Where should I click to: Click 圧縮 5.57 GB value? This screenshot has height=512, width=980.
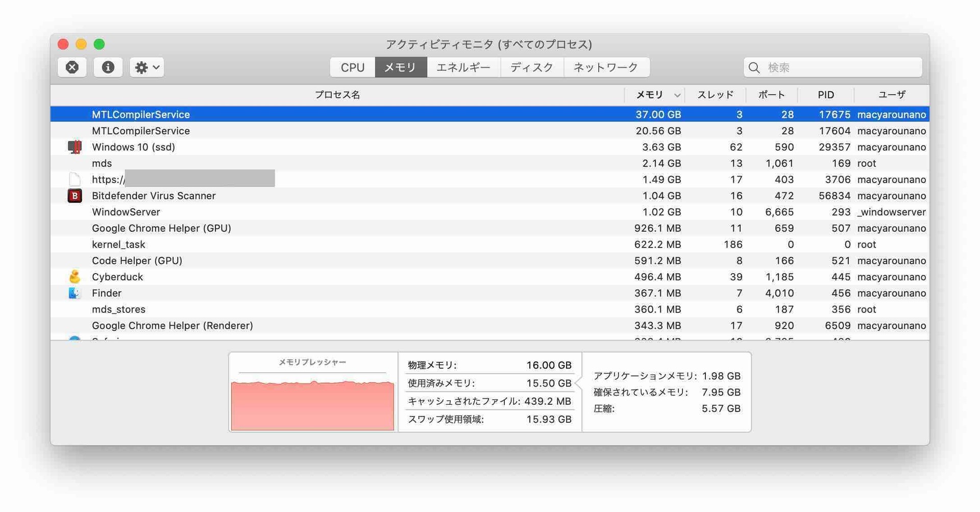click(x=721, y=408)
